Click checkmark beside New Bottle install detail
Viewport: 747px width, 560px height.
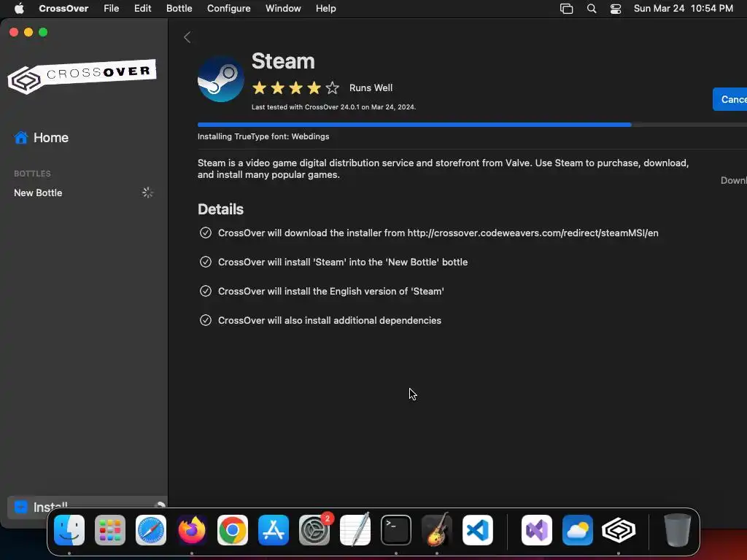pos(205,262)
